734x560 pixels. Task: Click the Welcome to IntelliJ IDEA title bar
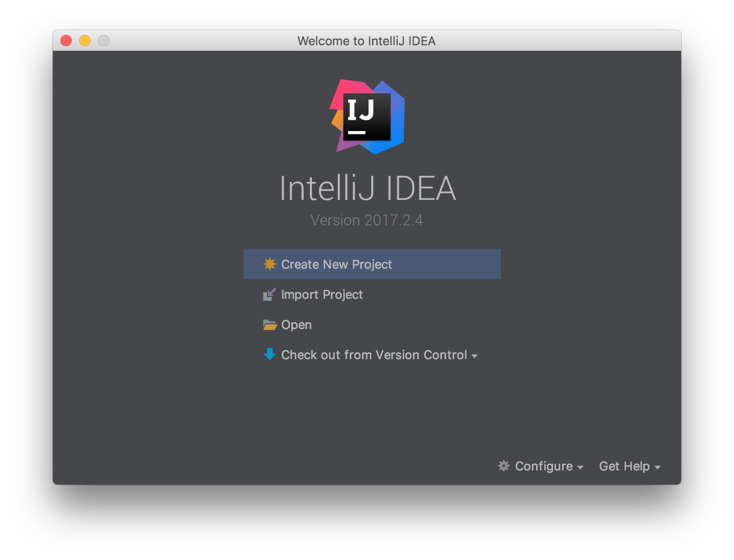point(367,41)
